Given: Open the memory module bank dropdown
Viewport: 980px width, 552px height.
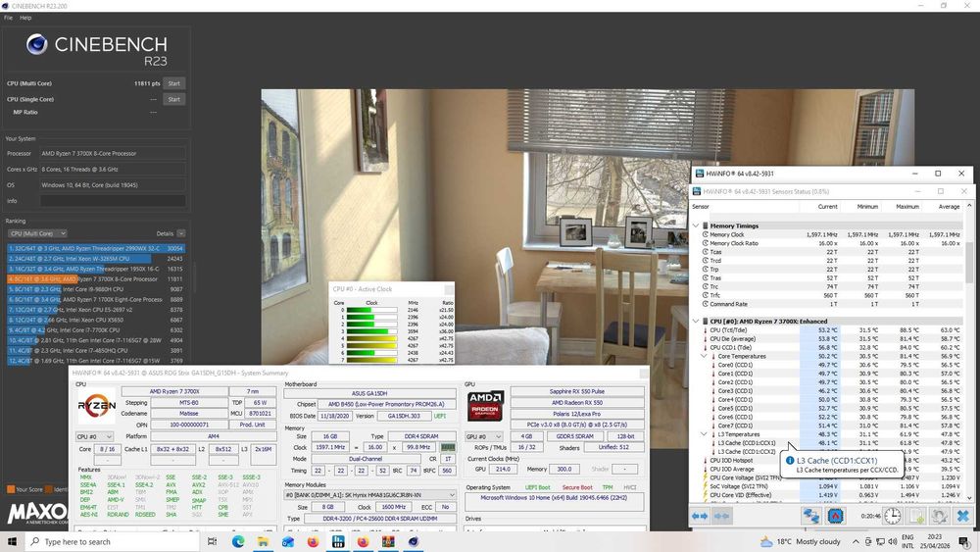Looking at the screenshot, I should click(x=370, y=494).
